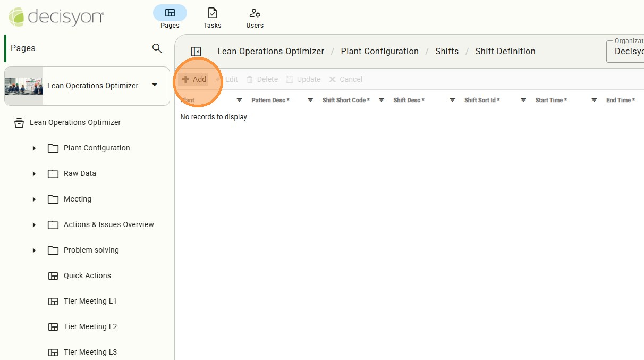This screenshot has height=360, width=644.
Task: Click the Shift Desc column filter icon
Action: click(452, 100)
